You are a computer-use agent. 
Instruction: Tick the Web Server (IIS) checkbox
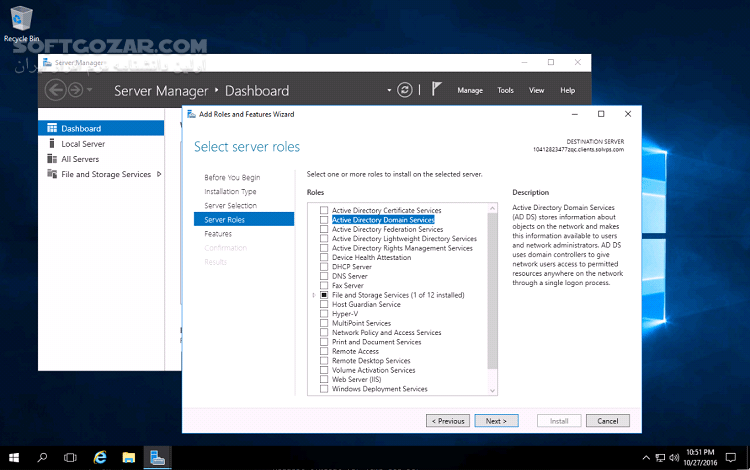324,379
